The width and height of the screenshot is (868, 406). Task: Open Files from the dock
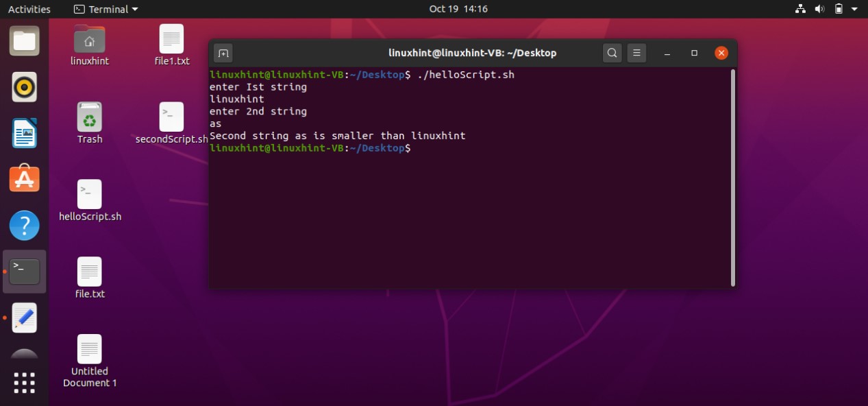click(x=25, y=40)
